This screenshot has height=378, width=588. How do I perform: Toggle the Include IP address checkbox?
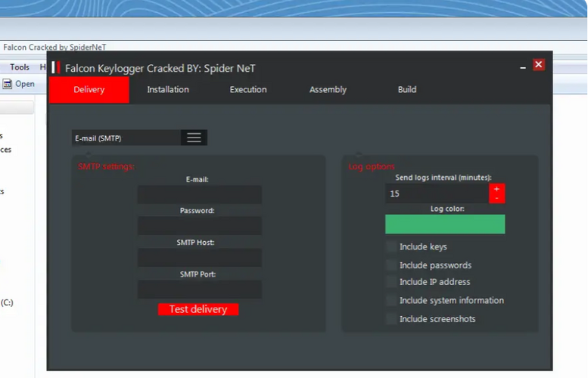point(391,281)
